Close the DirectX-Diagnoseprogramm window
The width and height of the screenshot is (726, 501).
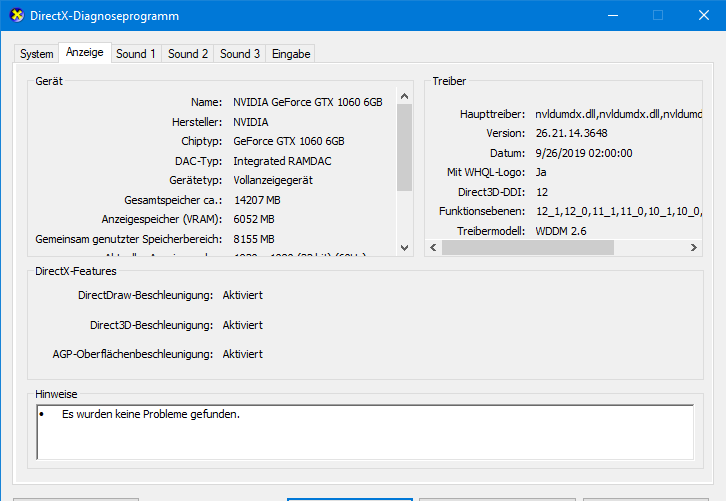(x=704, y=15)
